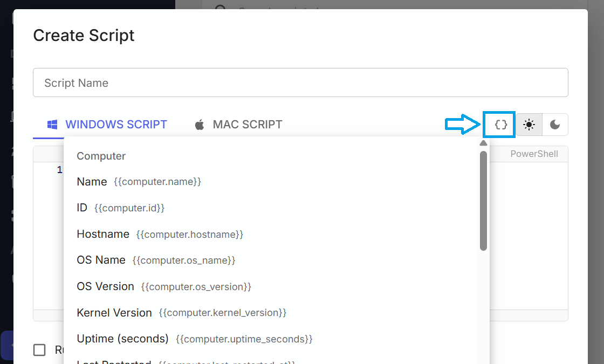Click the curly braces variables icon
Viewport: 604px width, 364px height.
tap(501, 125)
